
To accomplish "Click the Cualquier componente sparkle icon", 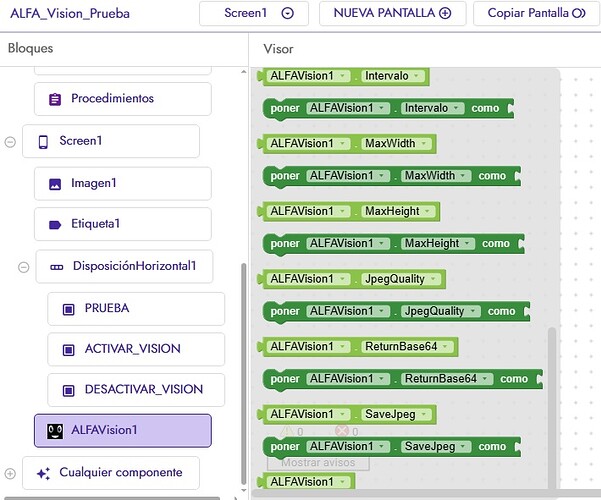I will coord(43,474).
